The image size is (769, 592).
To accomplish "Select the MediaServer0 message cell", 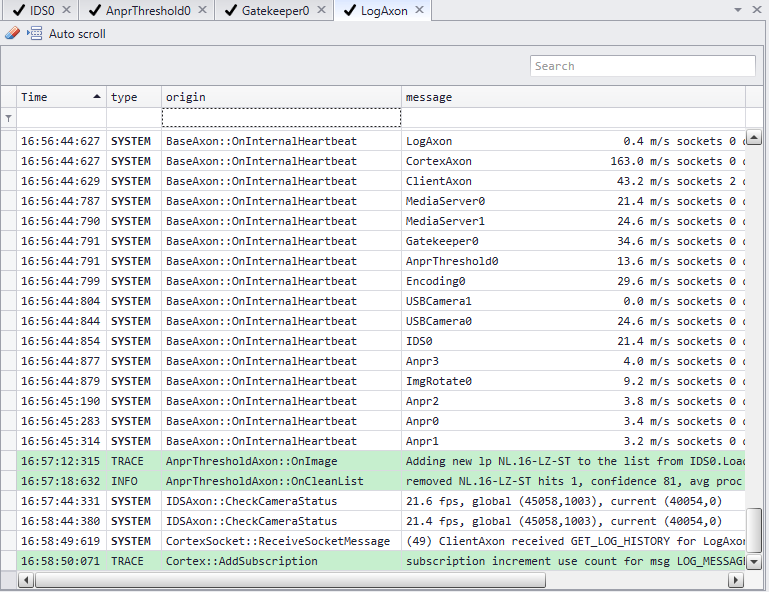I will pos(573,201).
